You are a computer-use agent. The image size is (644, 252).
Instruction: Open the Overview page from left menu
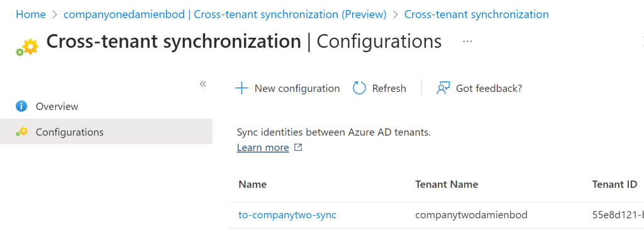click(57, 106)
